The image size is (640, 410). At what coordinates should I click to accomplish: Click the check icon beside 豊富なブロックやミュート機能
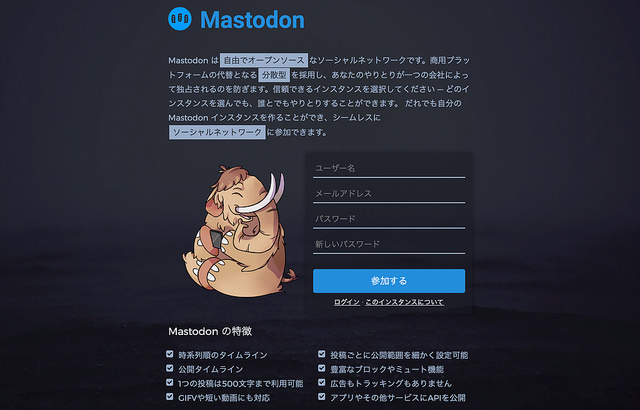(x=322, y=368)
